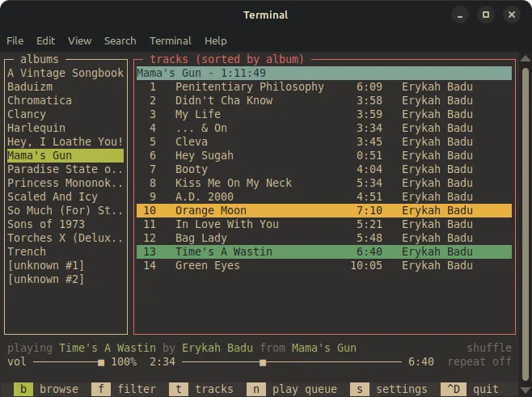Open the Search menu
The image size is (532, 397).
tap(120, 40)
